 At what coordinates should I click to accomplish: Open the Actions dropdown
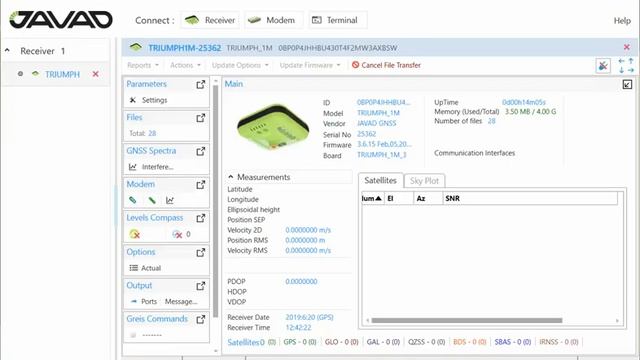[185, 65]
